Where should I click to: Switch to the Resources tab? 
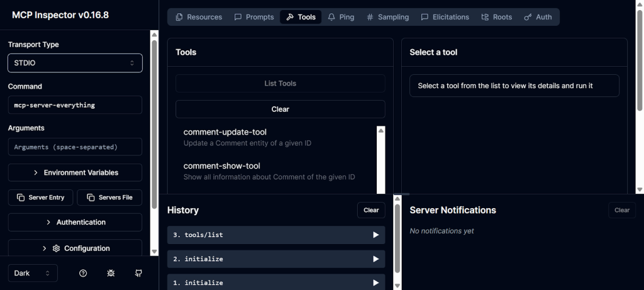click(x=199, y=17)
